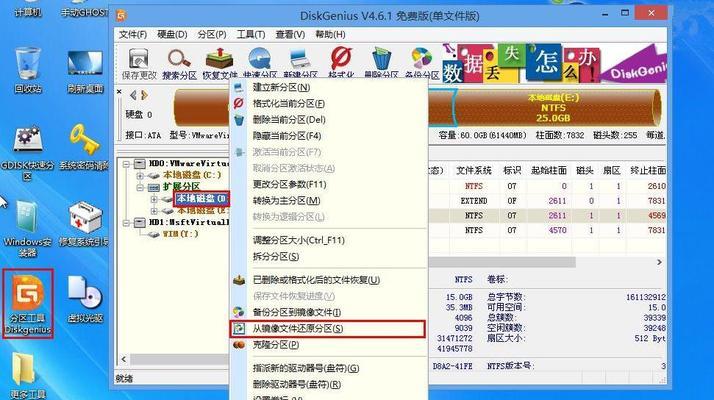Image resolution: width=714 pixels, height=400 pixels.
Task: Open the 分区工具 Diskgenius desktop icon
Action: (28, 303)
